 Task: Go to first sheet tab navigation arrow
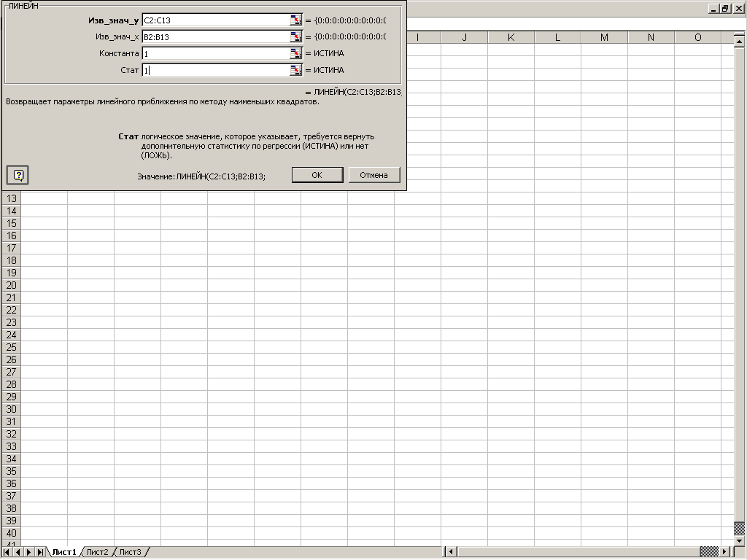pos(7,553)
